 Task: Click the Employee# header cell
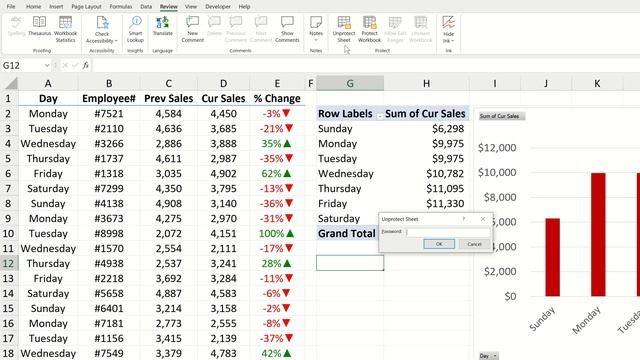(x=109, y=99)
